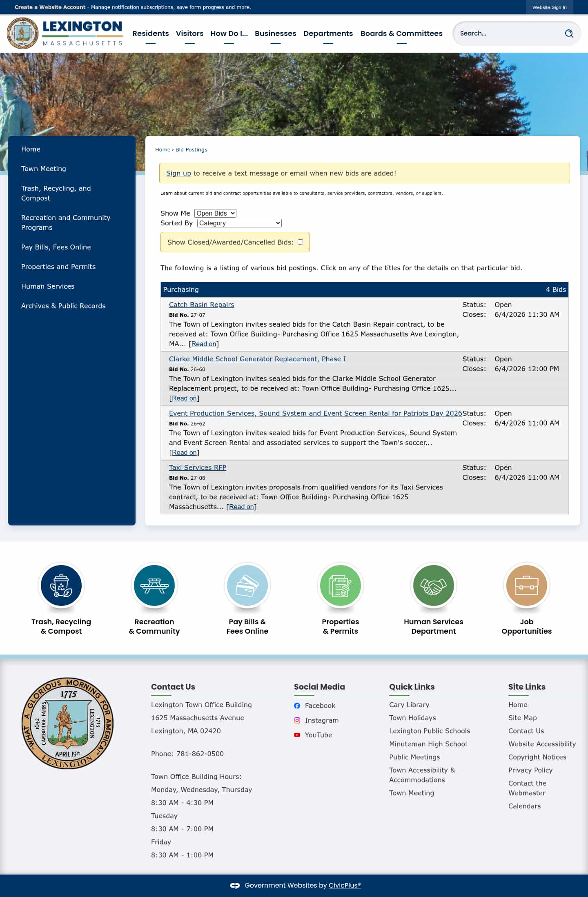Click Read on for Taxi Services RFP

pos(241,507)
